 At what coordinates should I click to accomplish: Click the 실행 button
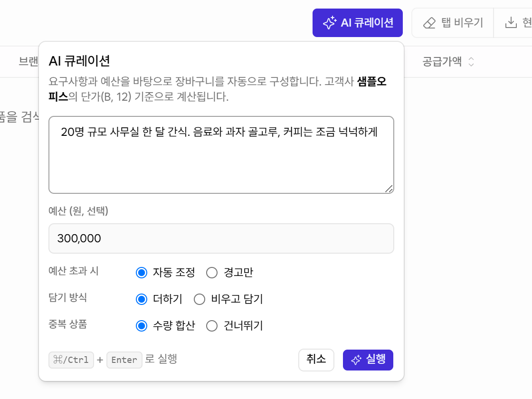368,360
